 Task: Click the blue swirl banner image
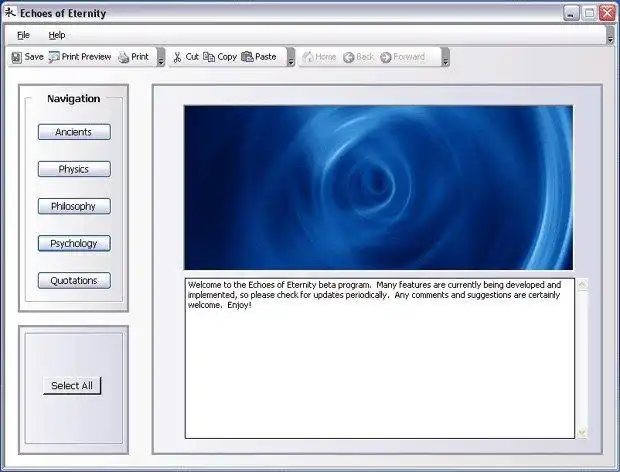tap(378, 187)
